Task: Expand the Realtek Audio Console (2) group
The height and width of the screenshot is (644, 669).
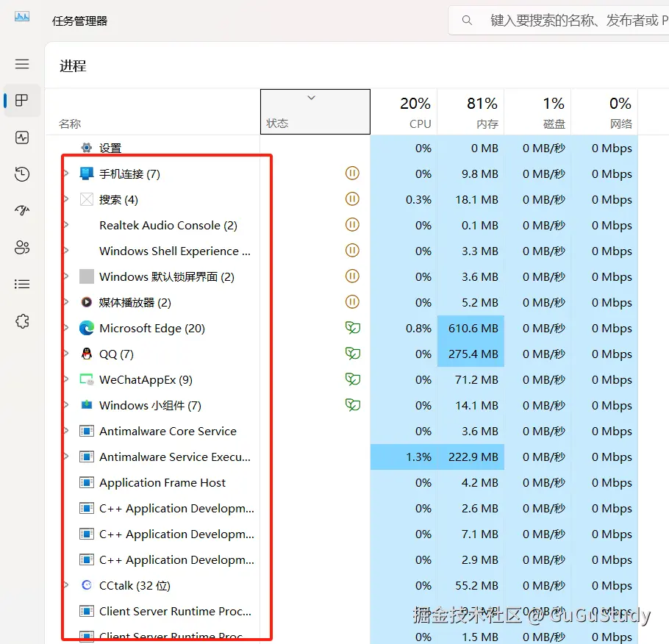Action: pos(67,225)
